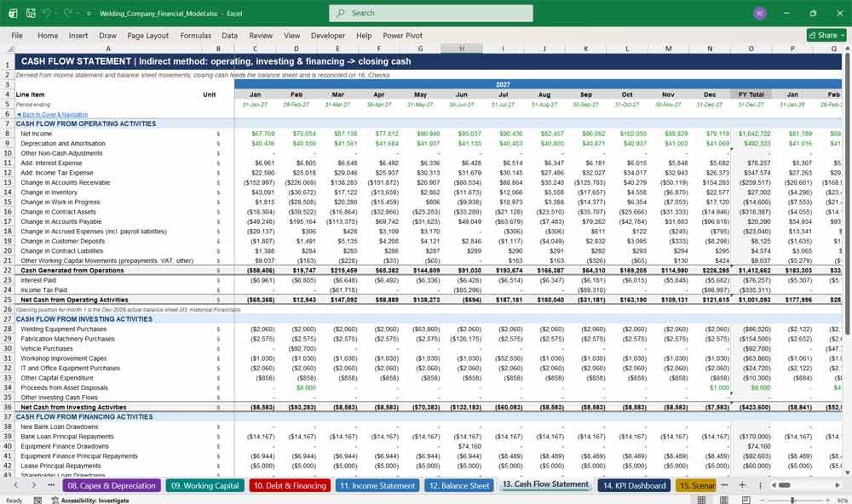Click the 90% zoom level
Viewport: 852px width, 504px height.
[842, 501]
